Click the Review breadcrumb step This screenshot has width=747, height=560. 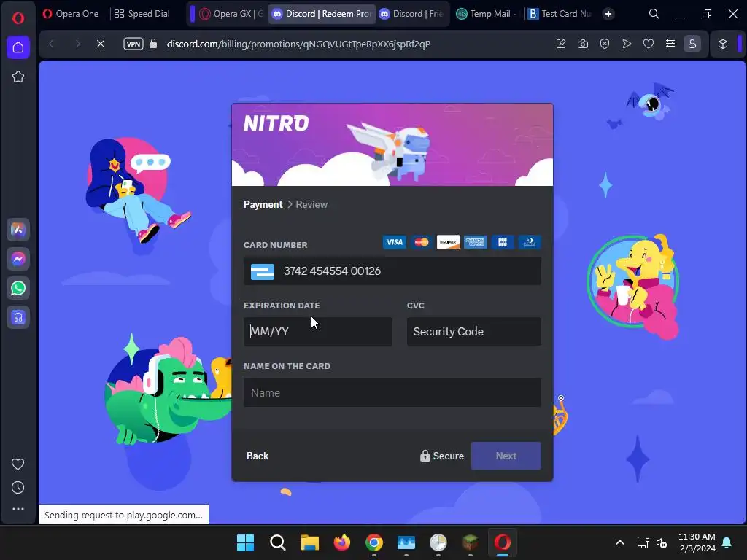(x=311, y=204)
